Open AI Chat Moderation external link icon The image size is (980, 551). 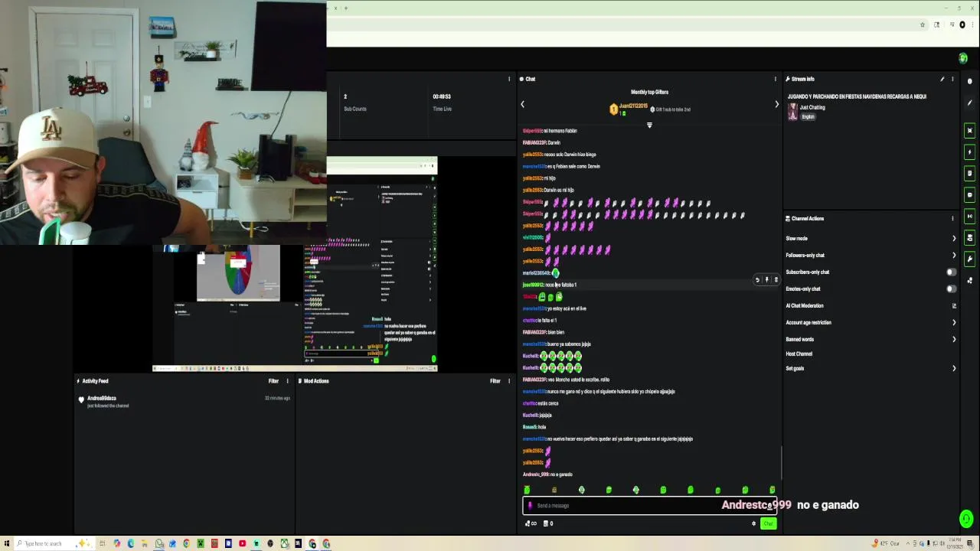point(954,305)
